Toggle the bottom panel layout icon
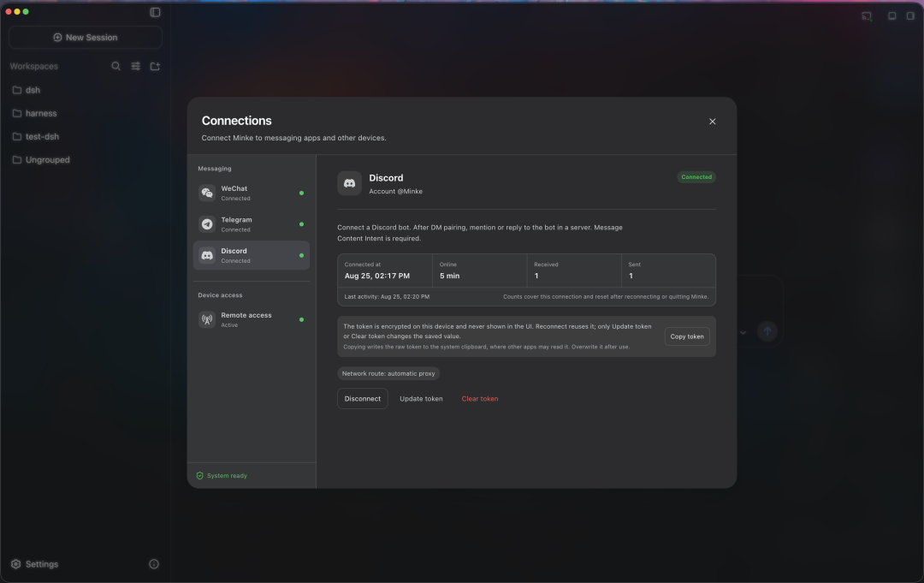The width and height of the screenshot is (924, 583). 892,16
